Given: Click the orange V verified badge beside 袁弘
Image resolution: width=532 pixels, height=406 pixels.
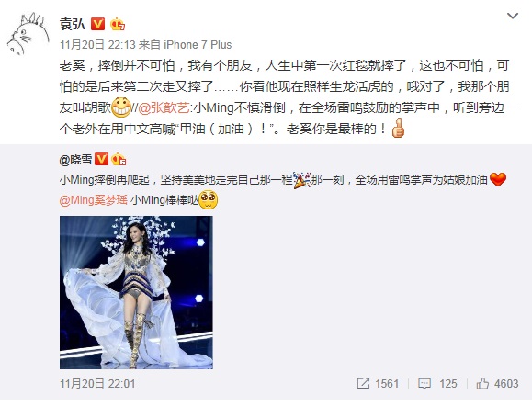Looking at the screenshot, I should (97, 24).
